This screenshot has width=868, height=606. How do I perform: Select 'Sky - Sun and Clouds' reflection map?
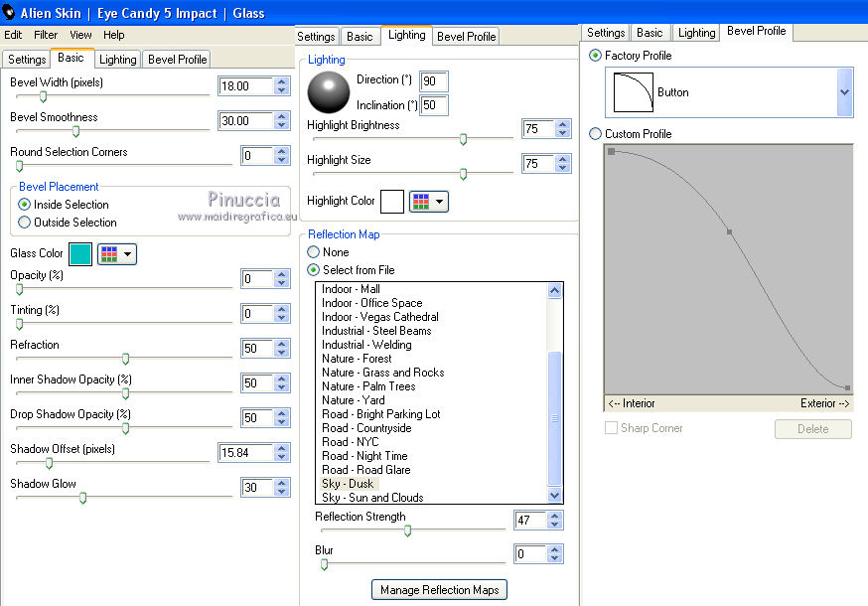[372, 498]
